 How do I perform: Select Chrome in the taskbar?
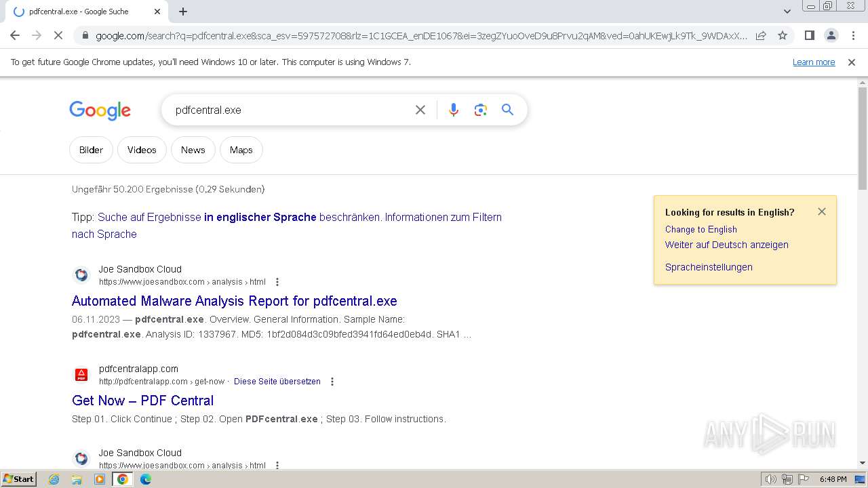tap(123, 479)
